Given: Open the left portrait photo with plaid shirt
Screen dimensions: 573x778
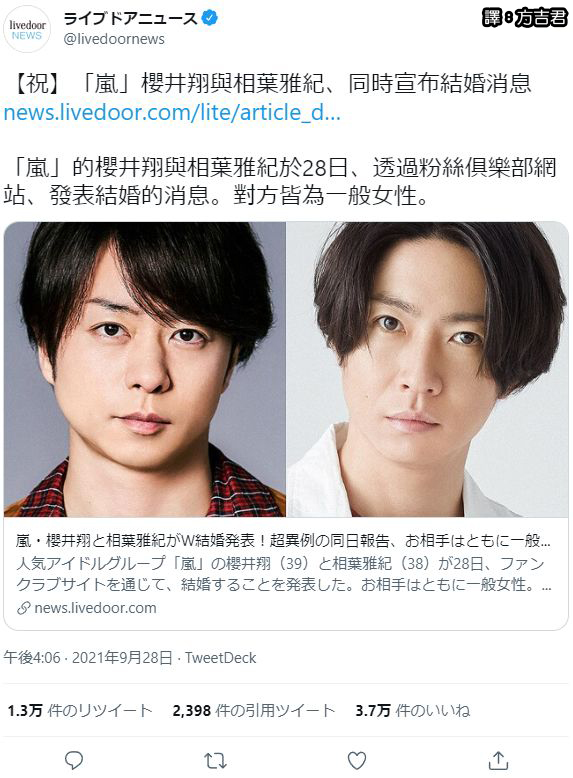Looking at the screenshot, I should pos(144,369).
